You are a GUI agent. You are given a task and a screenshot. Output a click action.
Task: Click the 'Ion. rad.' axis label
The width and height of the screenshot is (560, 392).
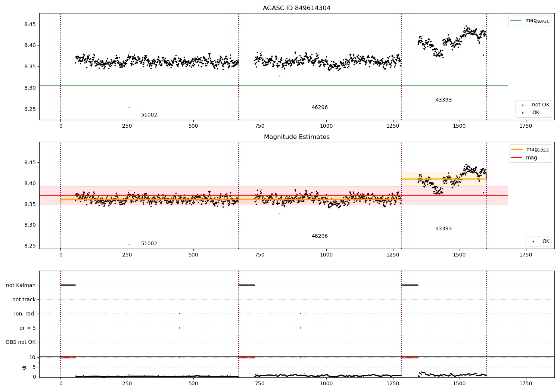(25, 314)
